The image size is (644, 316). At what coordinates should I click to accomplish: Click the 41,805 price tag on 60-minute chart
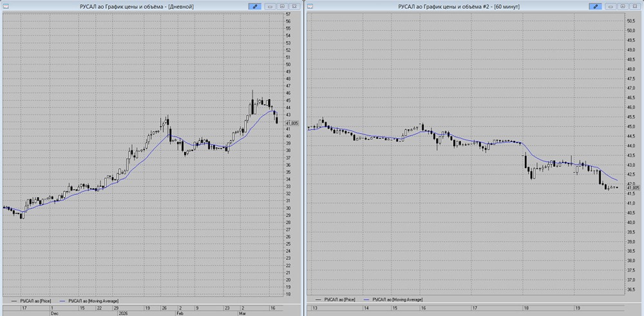point(633,187)
